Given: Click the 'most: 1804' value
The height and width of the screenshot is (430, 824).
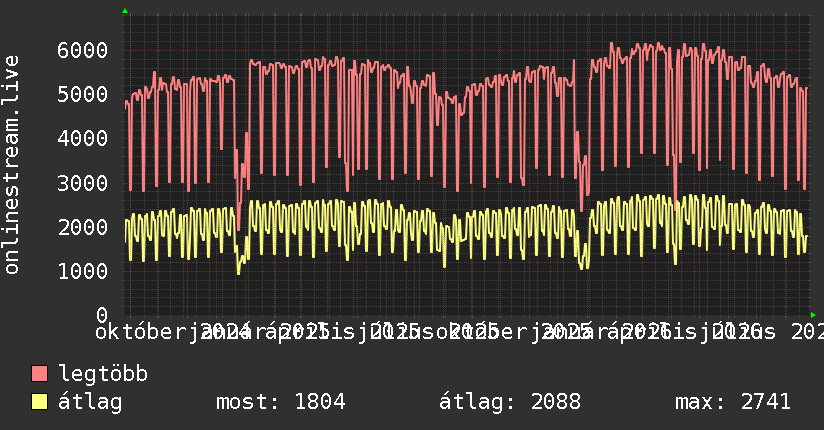Looking at the screenshot, I should click(281, 402).
